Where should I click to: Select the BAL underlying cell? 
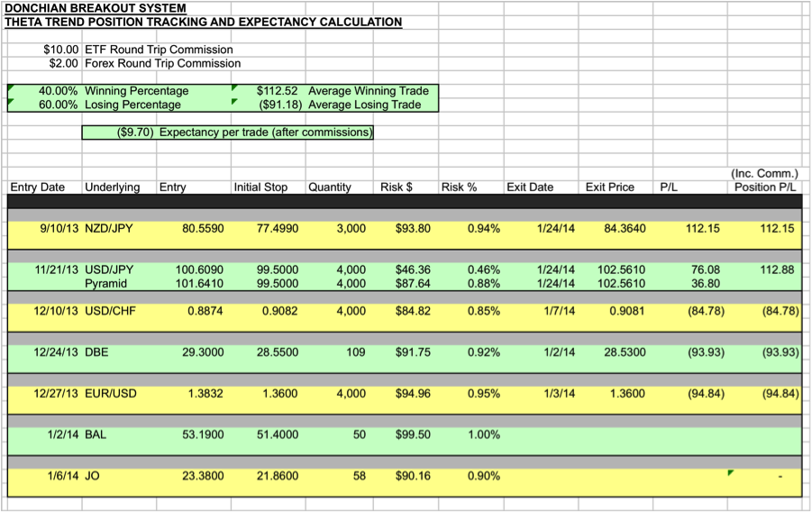point(96,434)
